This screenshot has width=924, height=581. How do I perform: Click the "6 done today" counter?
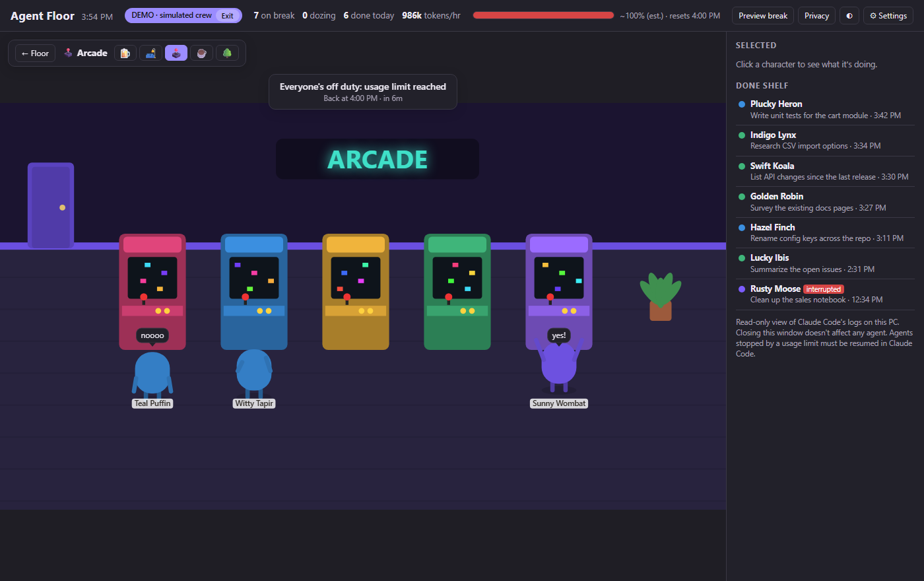coord(369,15)
